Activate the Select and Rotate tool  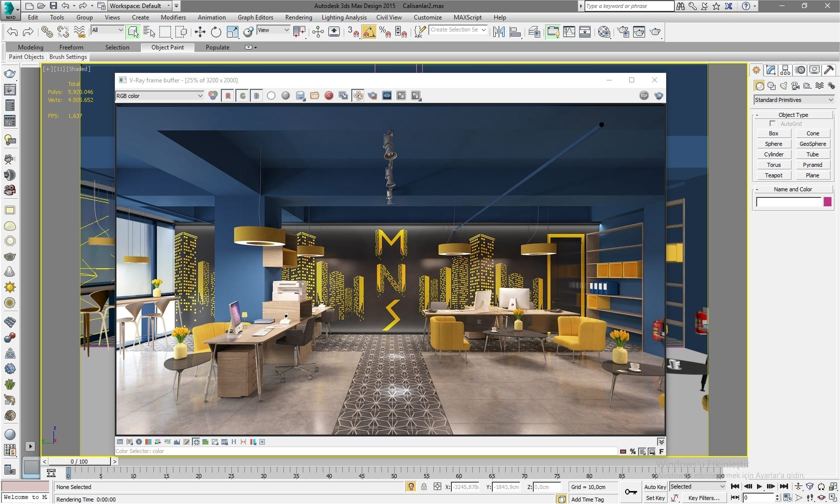(x=216, y=32)
